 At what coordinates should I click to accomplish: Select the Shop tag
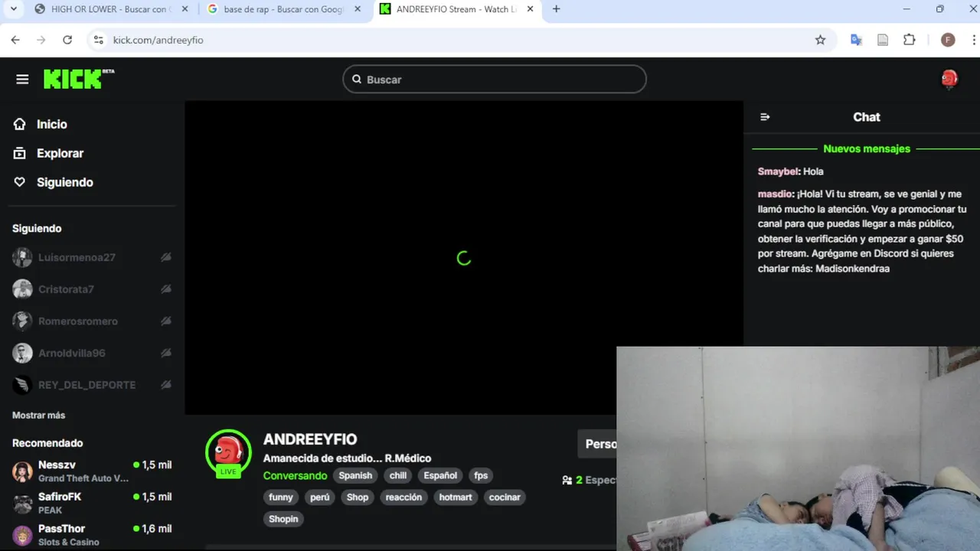coord(358,497)
